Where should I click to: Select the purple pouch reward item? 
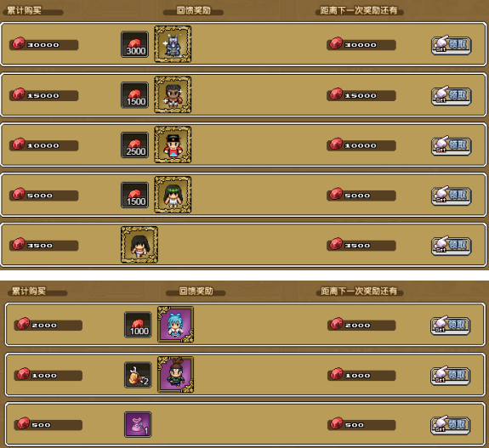138,424
